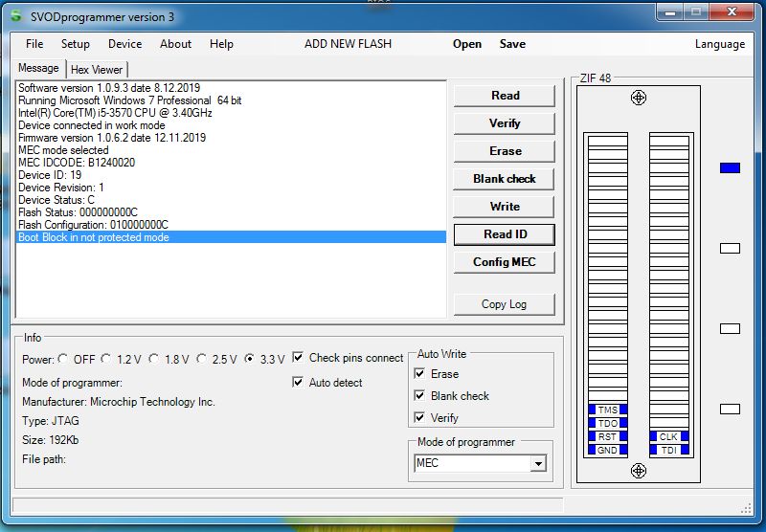Select 'Device ID: 19' log line
766x532 pixels.
coord(231,175)
